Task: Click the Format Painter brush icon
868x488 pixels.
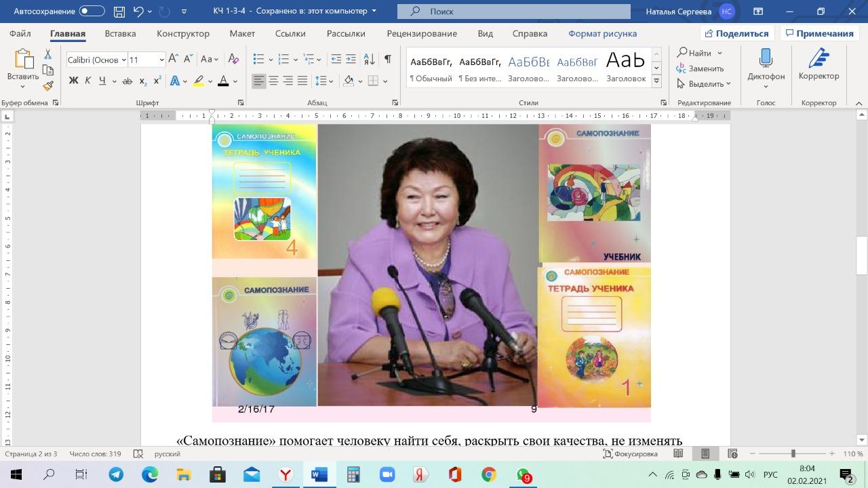Action: 47,86
